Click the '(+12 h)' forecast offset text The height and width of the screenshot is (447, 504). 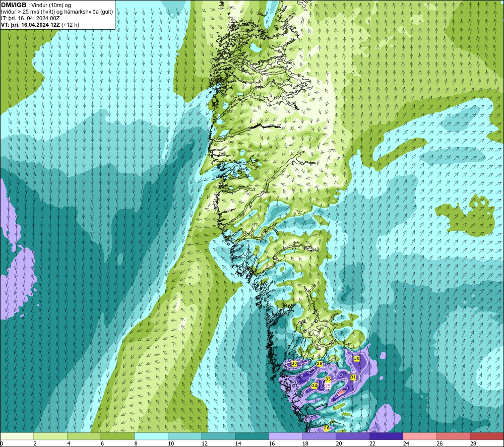pyautogui.click(x=71, y=25)
